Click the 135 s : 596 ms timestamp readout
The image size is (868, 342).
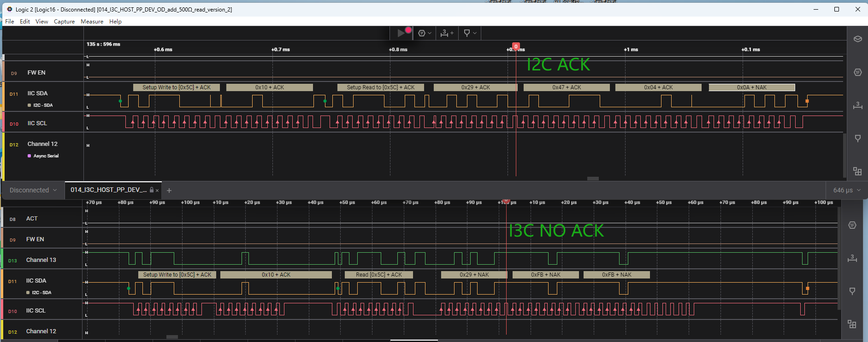(x=103, y=44)
